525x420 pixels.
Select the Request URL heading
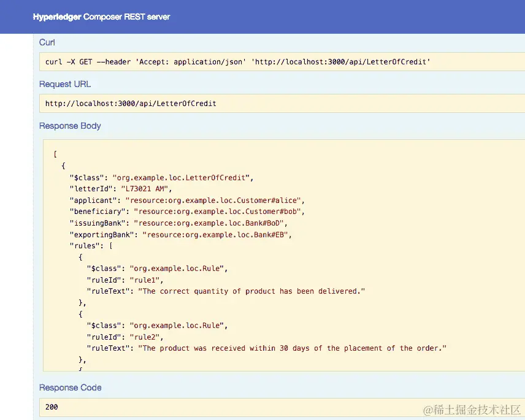click(x=65, y=84)
